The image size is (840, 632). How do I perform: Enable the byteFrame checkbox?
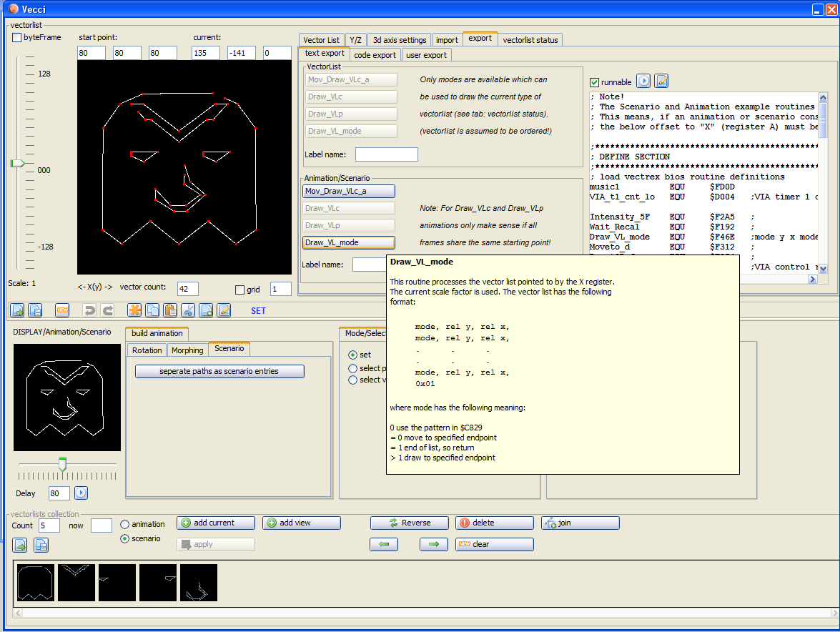pos(17,37)
